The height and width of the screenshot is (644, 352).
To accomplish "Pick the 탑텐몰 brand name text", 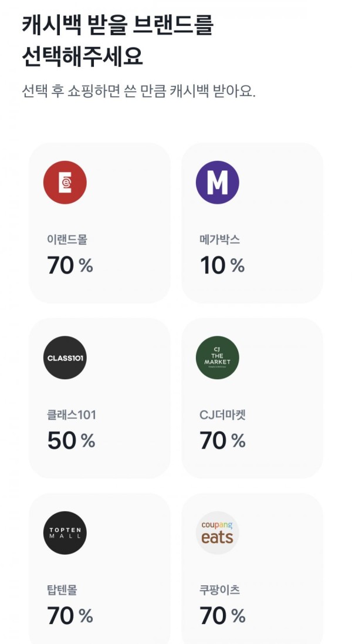I will [x=62, y=590].
